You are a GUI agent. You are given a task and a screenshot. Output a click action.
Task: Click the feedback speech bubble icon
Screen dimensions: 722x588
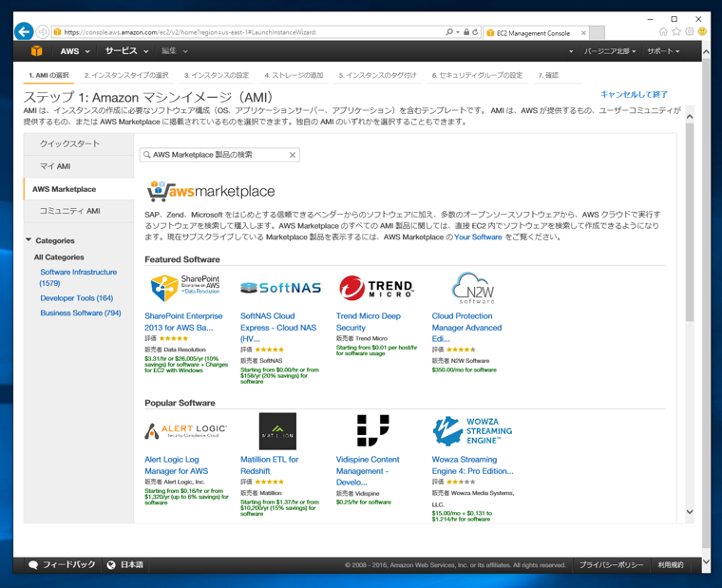point(33,565)
